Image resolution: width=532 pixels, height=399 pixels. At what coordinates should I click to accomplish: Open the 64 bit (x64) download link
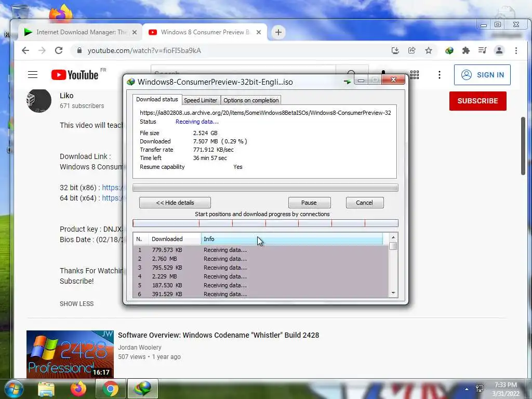[x=112, y=198]
